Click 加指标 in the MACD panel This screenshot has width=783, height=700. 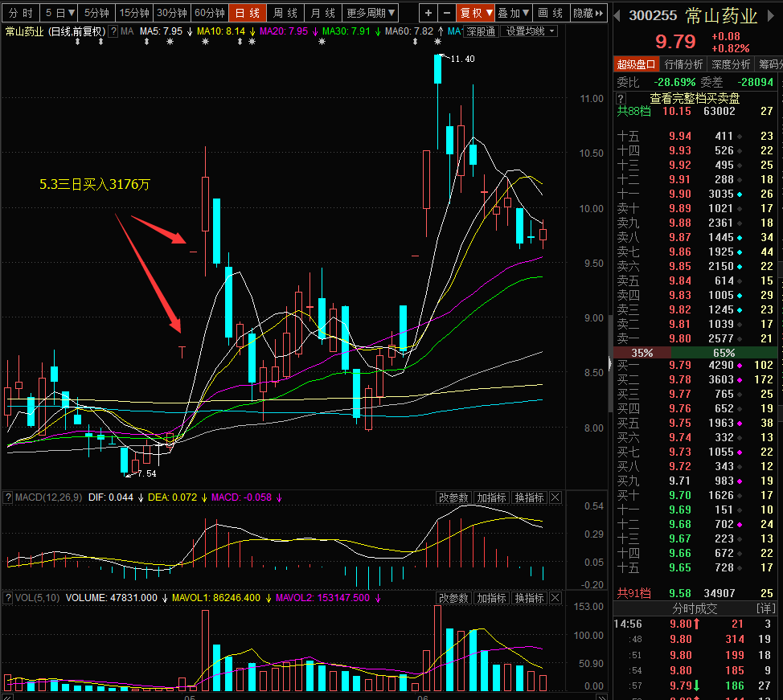(491, 497)
